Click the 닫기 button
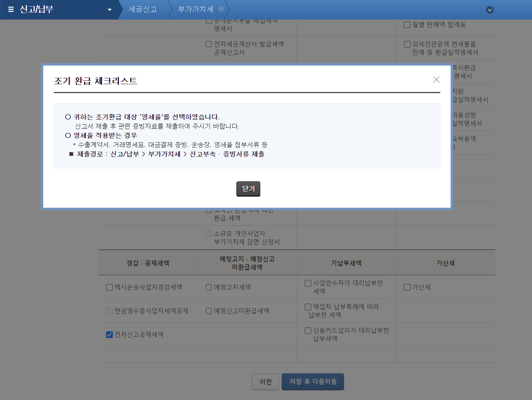Viewport: 532px width, 400px height. 248,189
